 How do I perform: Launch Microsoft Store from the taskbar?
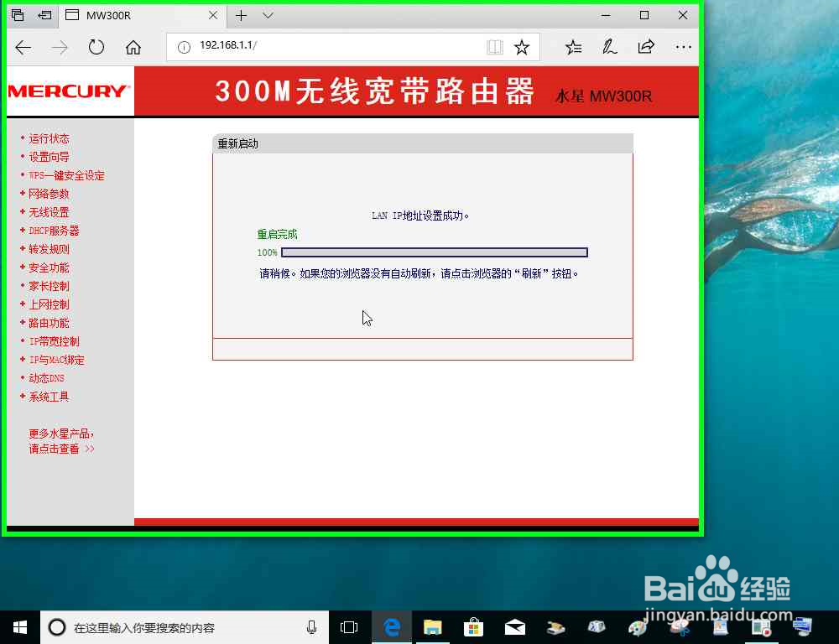point(473,626)
